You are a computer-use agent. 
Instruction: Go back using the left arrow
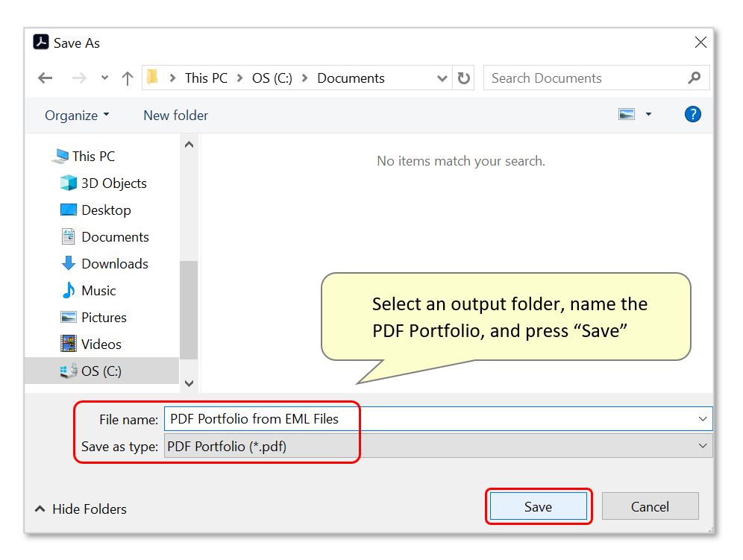(45, 78)
